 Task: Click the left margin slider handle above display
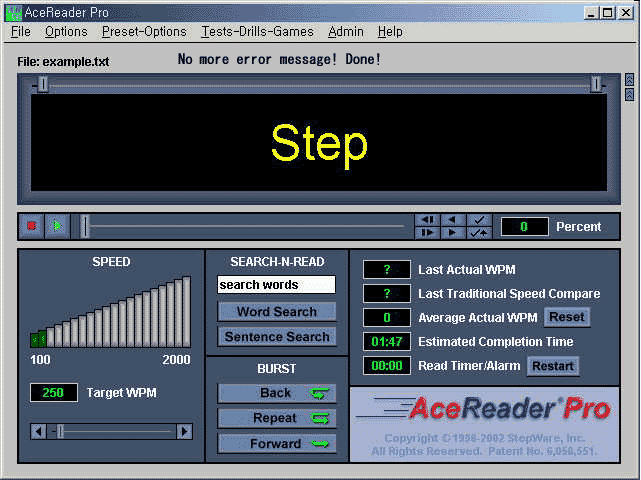[x=43, y=85]
